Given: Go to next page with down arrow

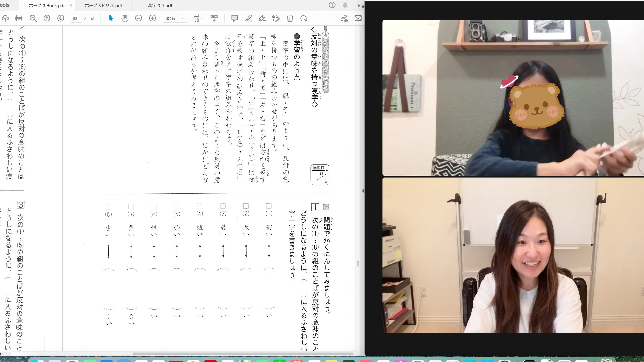Looking at the screenshot, I should pos(61,18).
